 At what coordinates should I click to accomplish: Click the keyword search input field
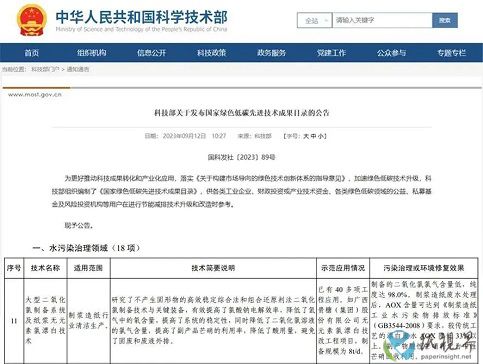tap(382, 20)
